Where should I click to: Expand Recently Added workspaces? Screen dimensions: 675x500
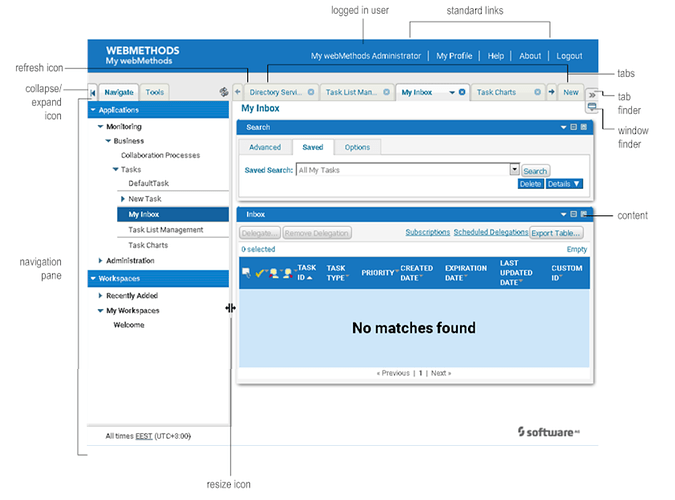[100, 295]
